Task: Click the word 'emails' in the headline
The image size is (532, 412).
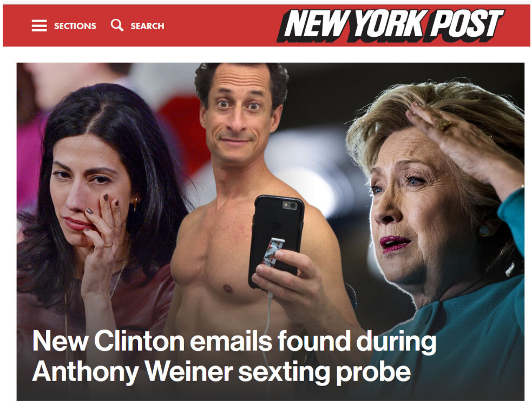Action: [x=231, y=341]
